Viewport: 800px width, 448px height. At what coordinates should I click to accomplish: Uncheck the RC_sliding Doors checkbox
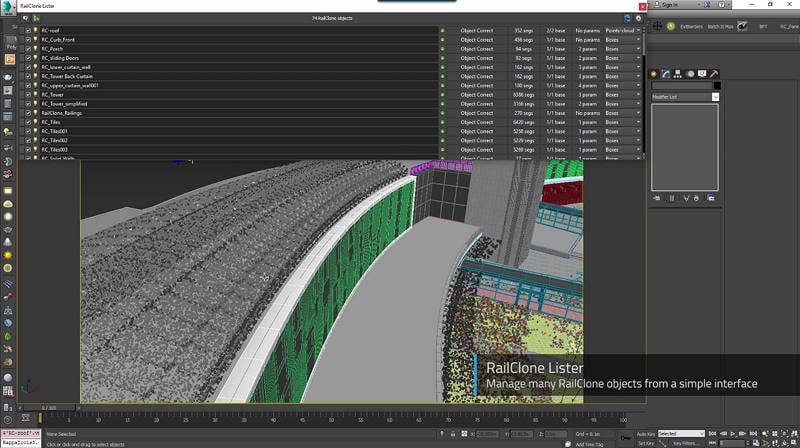point(28,58)
